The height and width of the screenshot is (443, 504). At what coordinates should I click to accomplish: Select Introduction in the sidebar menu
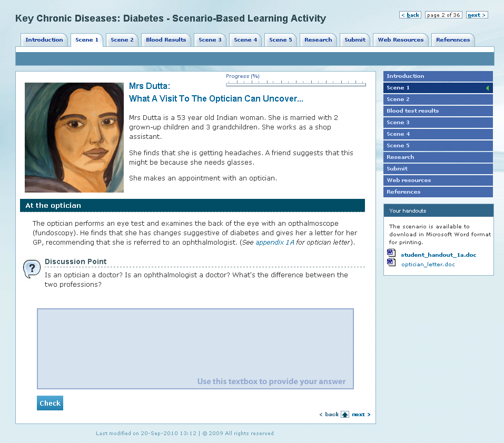click(438, 76)
